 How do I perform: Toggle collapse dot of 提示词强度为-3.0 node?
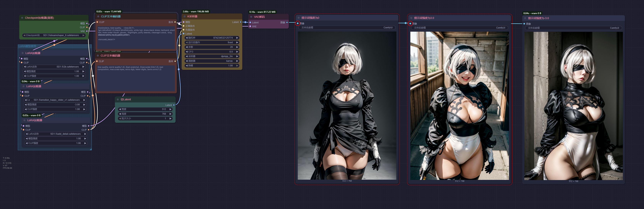(x=525, y=18)
